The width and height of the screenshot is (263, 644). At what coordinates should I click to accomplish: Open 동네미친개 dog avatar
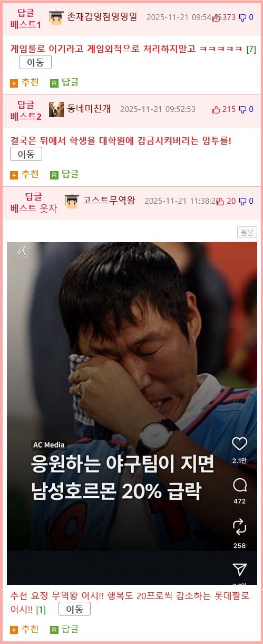click(56, 110)
